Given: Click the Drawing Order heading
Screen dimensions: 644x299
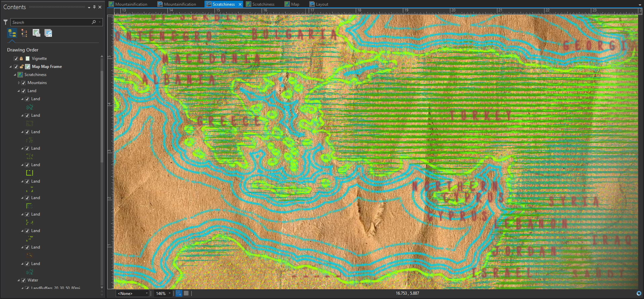Looking at the screenshot, I should click(x=23, y=50).
